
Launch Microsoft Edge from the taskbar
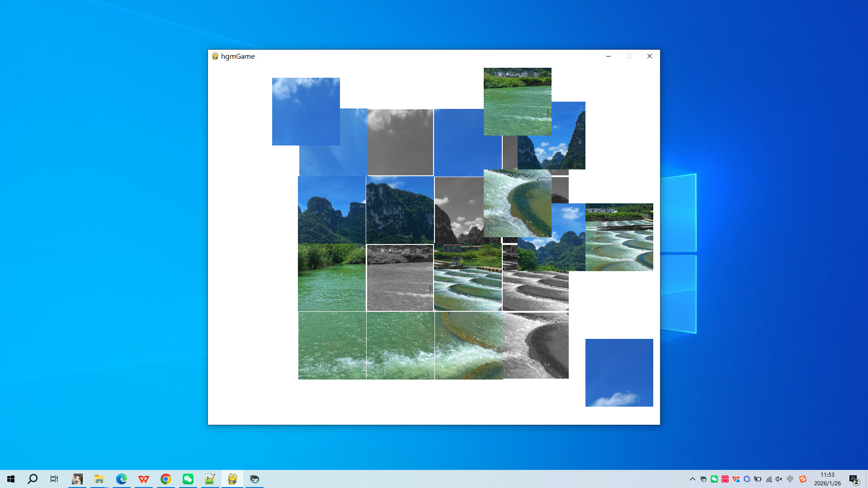(121, 479)
